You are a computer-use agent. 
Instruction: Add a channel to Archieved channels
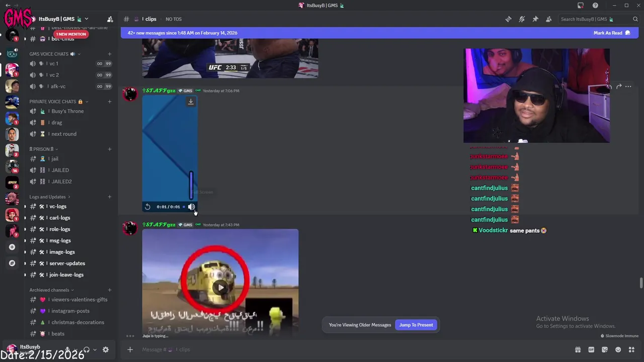click(110, 290)
